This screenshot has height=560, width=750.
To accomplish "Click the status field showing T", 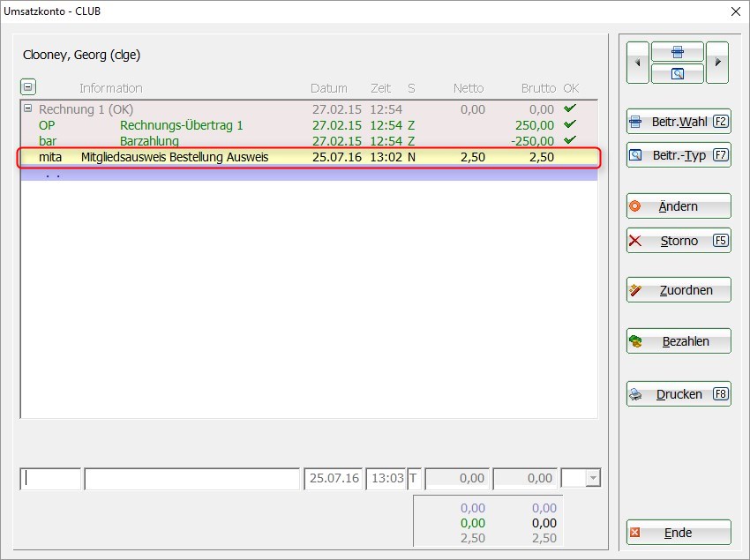I will pos(414,478).
